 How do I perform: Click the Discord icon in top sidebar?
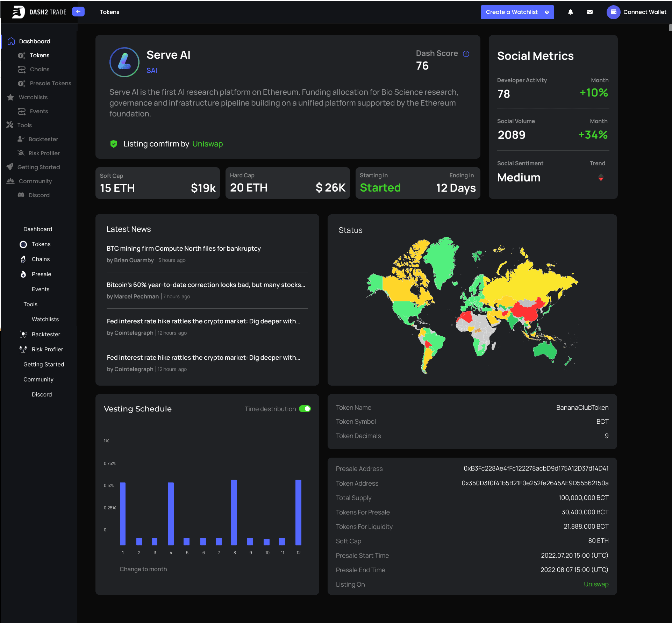click(21, 195)
